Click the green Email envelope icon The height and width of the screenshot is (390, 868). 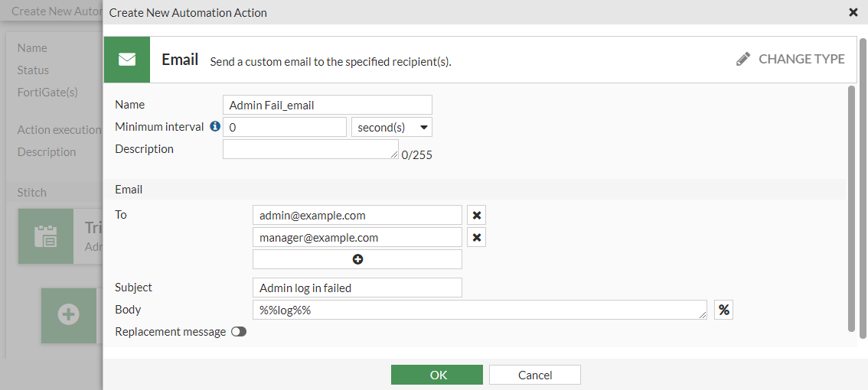[127, 60]
